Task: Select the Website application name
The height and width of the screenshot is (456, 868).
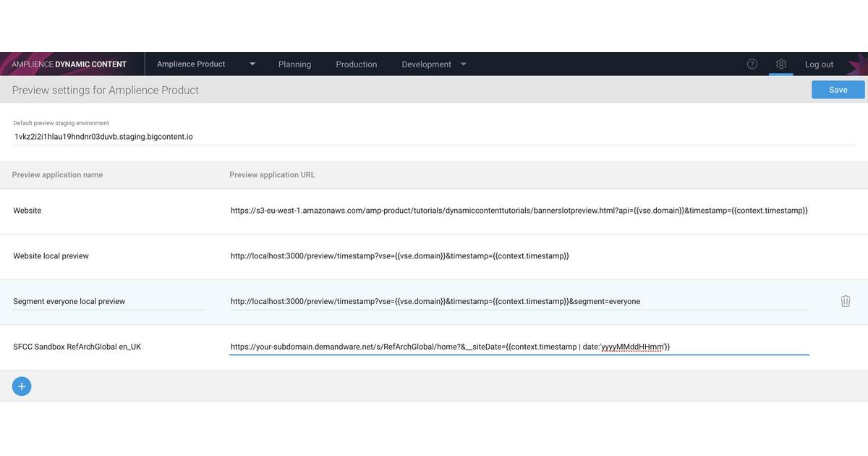Action: 27,211
